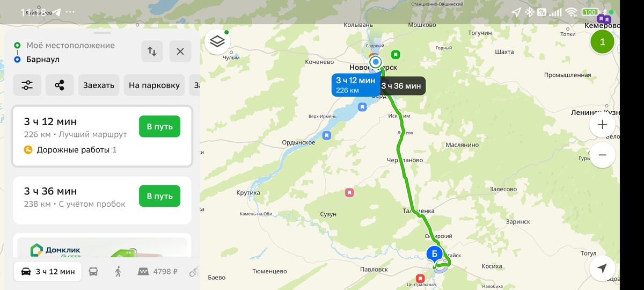Start the 3 ч 36 мин route
The image size is (644, 290).
click(x=159, y=196)
